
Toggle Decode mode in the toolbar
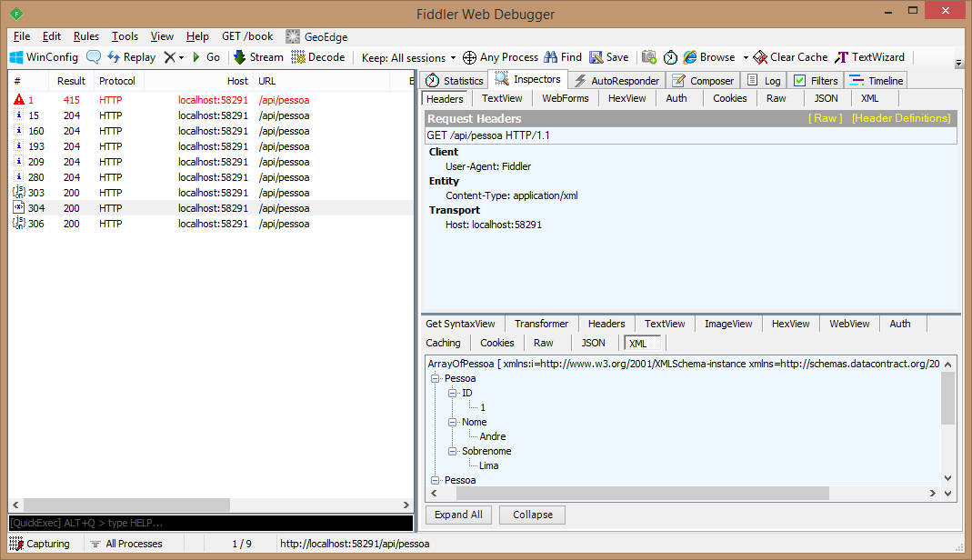(318, 57)
